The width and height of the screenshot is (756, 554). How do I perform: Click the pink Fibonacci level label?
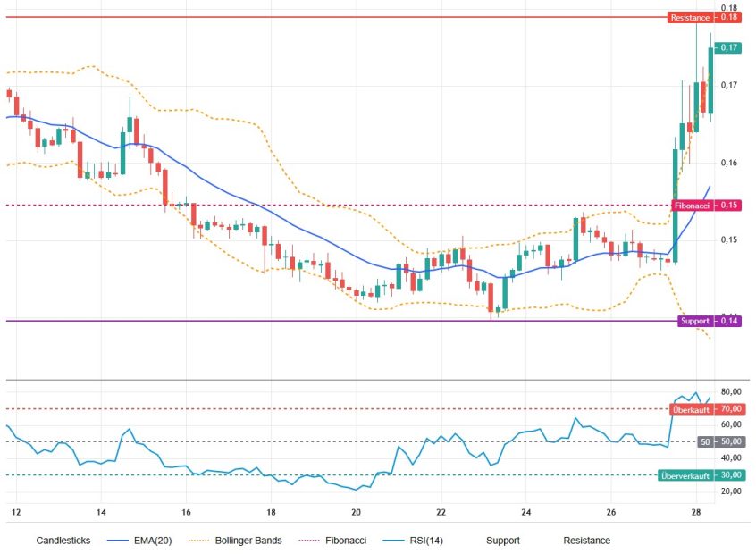pos(706,206)
